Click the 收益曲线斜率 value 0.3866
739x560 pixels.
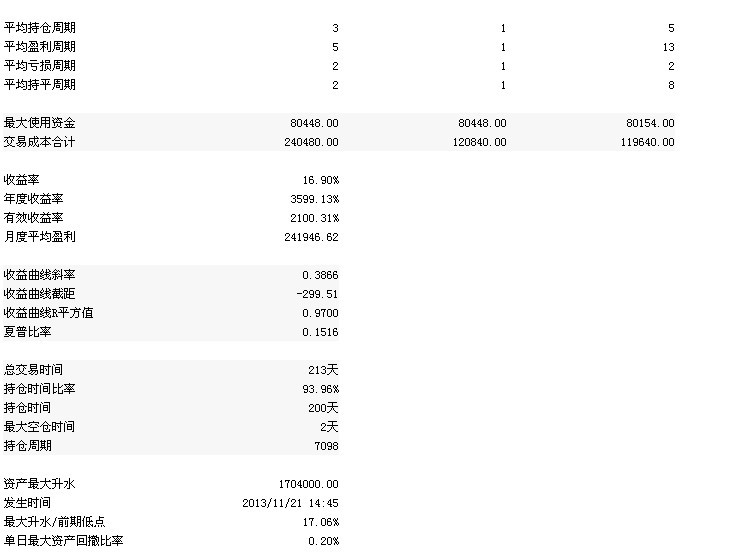[x=320, y=275]
